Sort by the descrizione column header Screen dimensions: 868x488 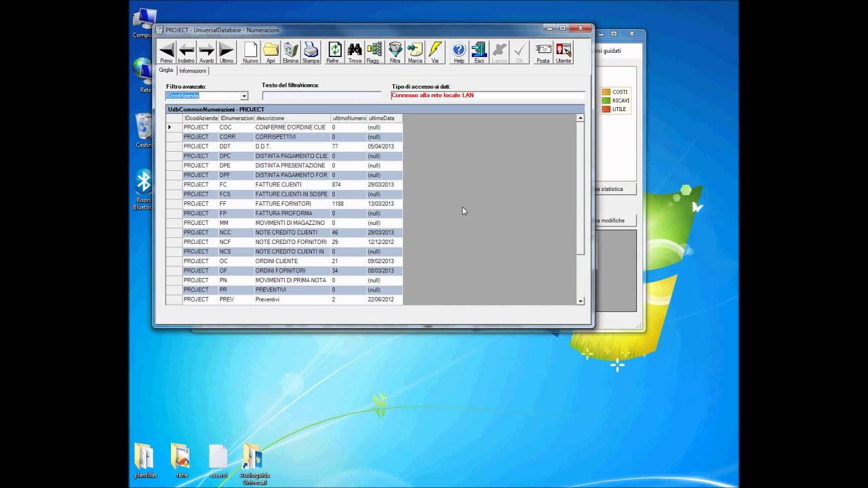292,118
